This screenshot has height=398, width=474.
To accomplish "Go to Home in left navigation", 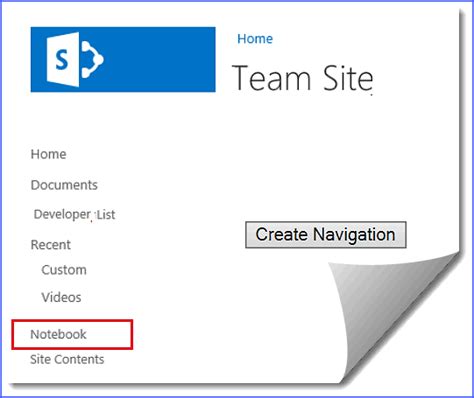I will click(x=49, y=154).
